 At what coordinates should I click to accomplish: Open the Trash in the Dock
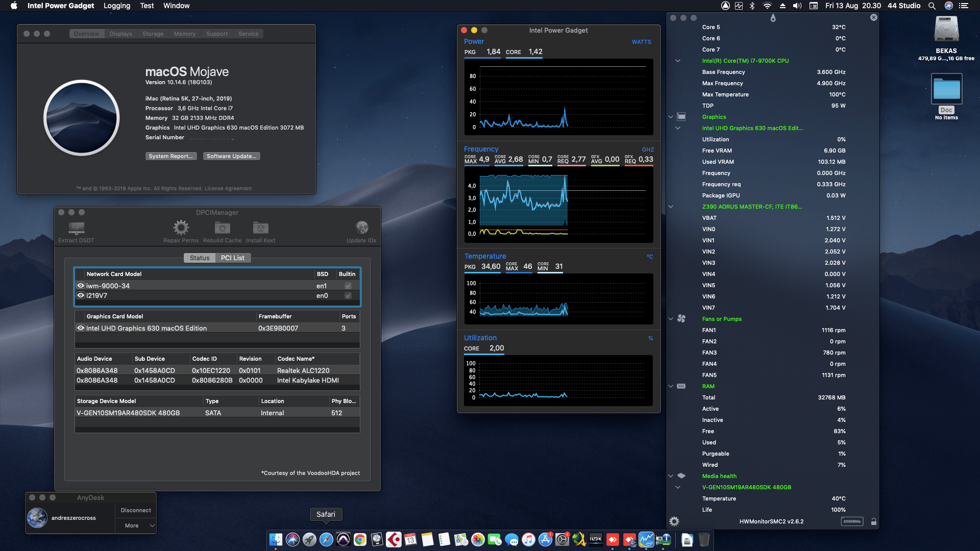[x=704, y=539]
